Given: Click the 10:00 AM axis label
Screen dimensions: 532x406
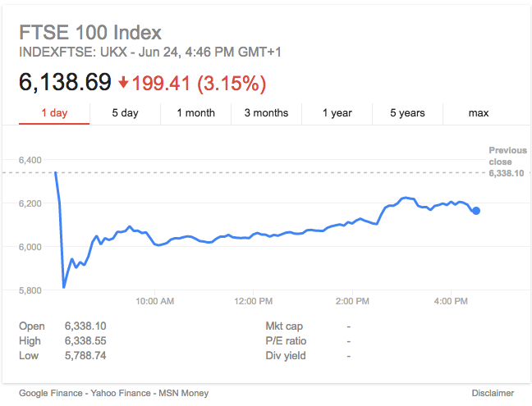Looking at the screenshot, I should point(155,301).
